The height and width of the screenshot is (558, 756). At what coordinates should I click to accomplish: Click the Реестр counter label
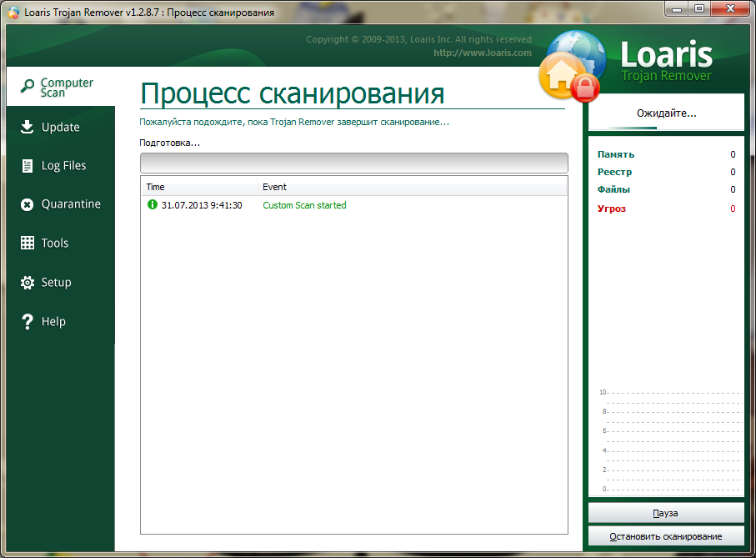coord(614,172)
